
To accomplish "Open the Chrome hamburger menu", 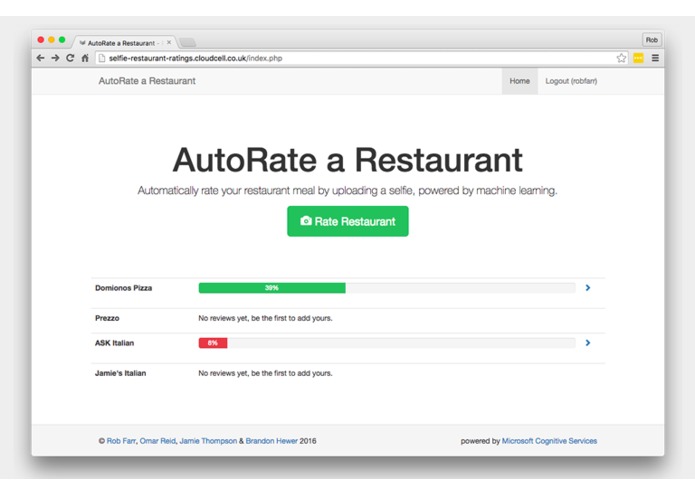I will 655,58.
